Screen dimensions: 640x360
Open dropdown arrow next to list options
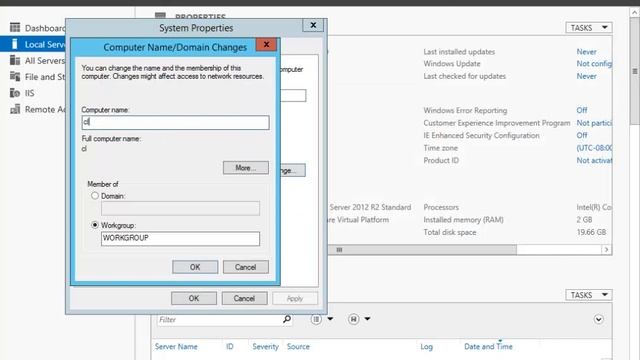pos(330,319)
